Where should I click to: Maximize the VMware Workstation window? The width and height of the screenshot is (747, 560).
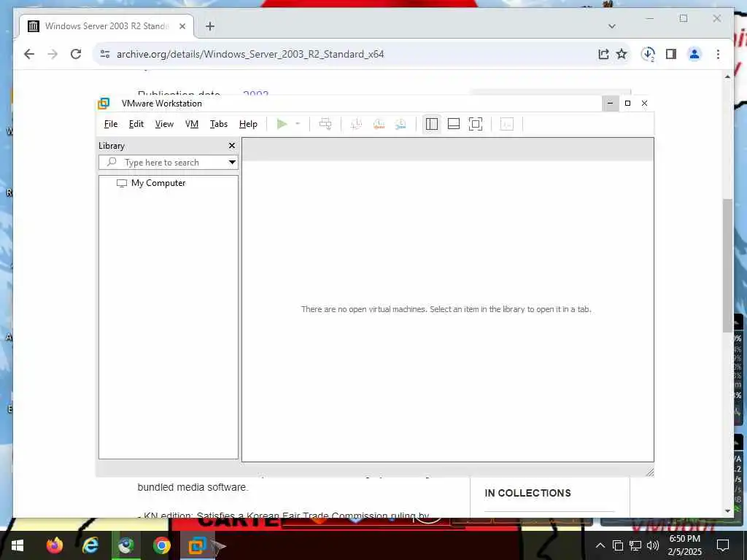point(627,104)
